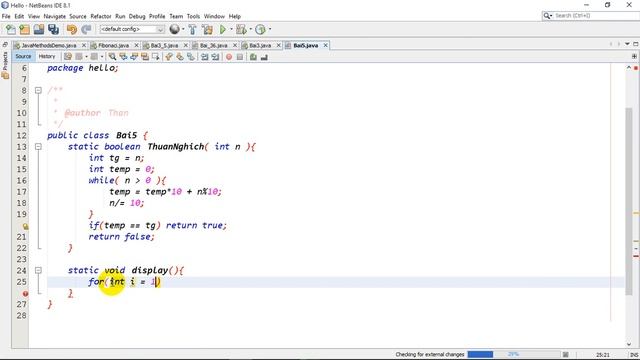Screen dimensions: 640x360
Task: Open the default config combo box
Action: click(132, 29)
